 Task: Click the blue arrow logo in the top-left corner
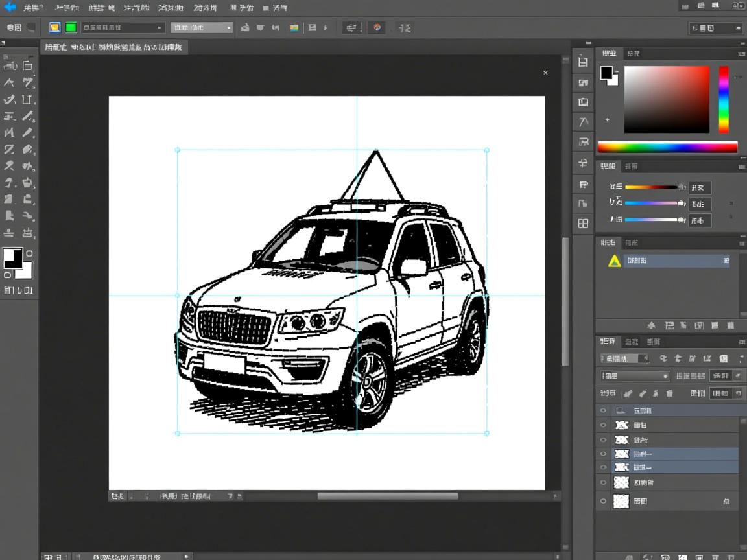[10, 7]
